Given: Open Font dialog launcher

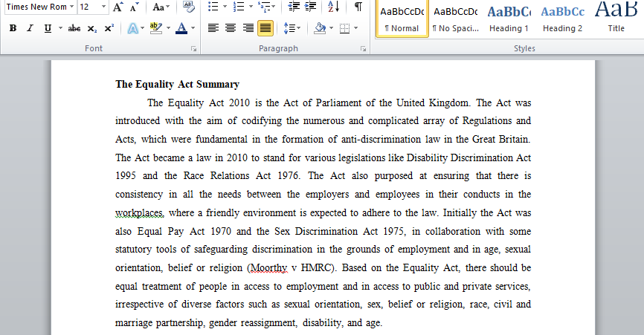Looking at the screenshot, I should tap(193, 49).
